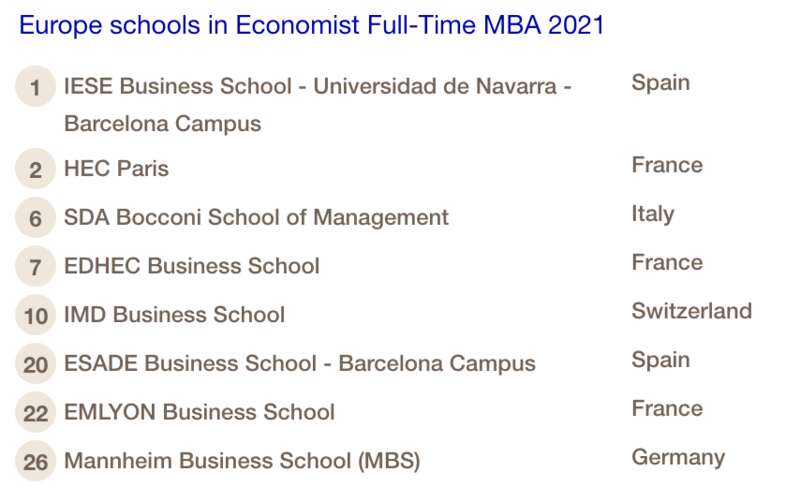Click the rank 20 circle badge
Screen dimensions: 800x487
click(35, 364)
